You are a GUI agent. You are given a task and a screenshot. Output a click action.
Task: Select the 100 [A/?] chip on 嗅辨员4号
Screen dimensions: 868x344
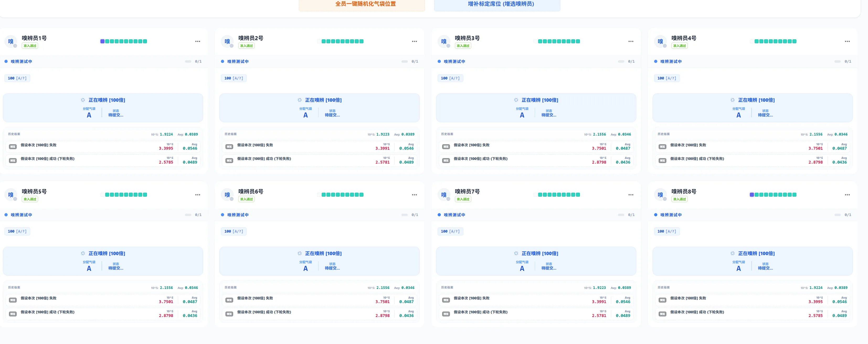[667, 78]
